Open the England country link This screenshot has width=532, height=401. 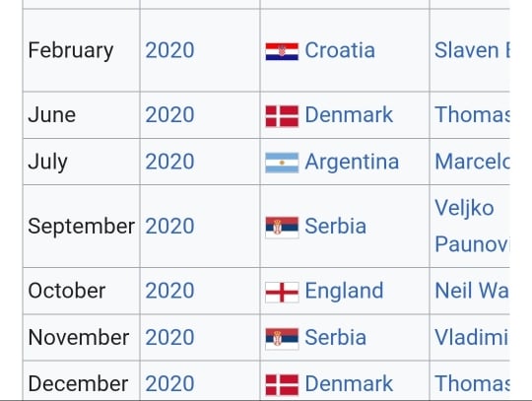(344, 291)
